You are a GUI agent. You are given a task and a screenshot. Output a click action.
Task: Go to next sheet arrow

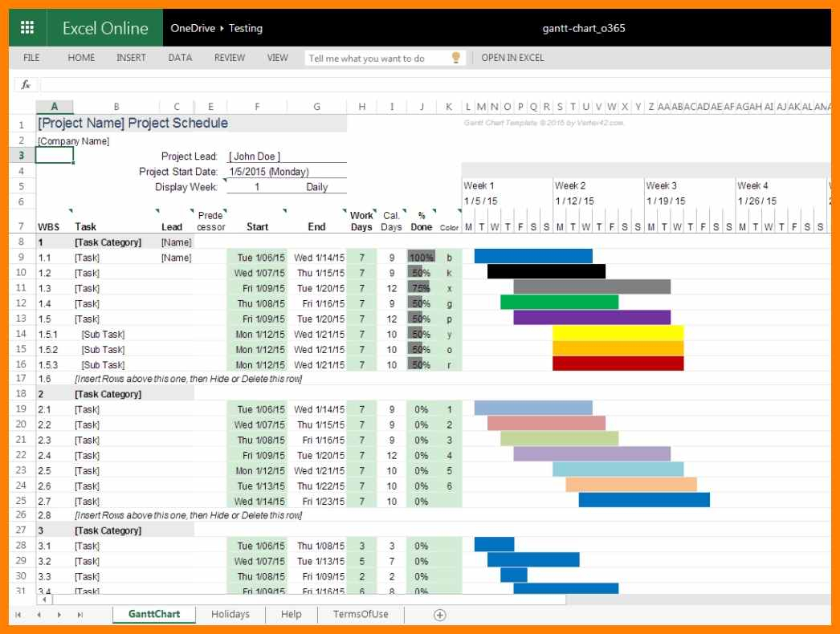(x=59, y=615)
